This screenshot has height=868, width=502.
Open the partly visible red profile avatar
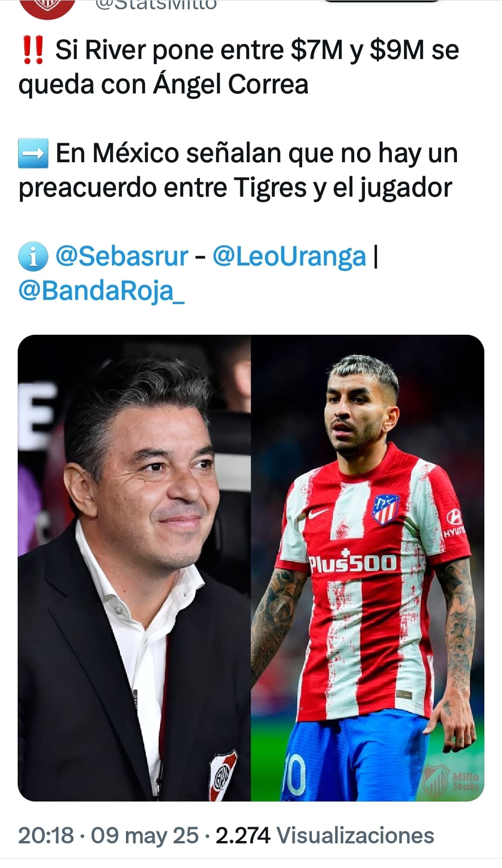pyautogui.click(x=48, y=8)
